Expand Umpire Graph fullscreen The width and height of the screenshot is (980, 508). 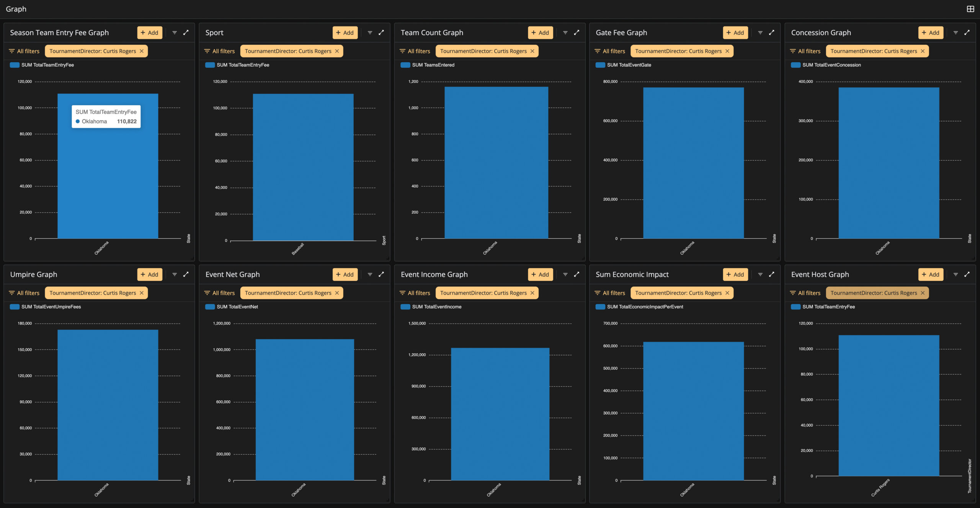point(186,274)
